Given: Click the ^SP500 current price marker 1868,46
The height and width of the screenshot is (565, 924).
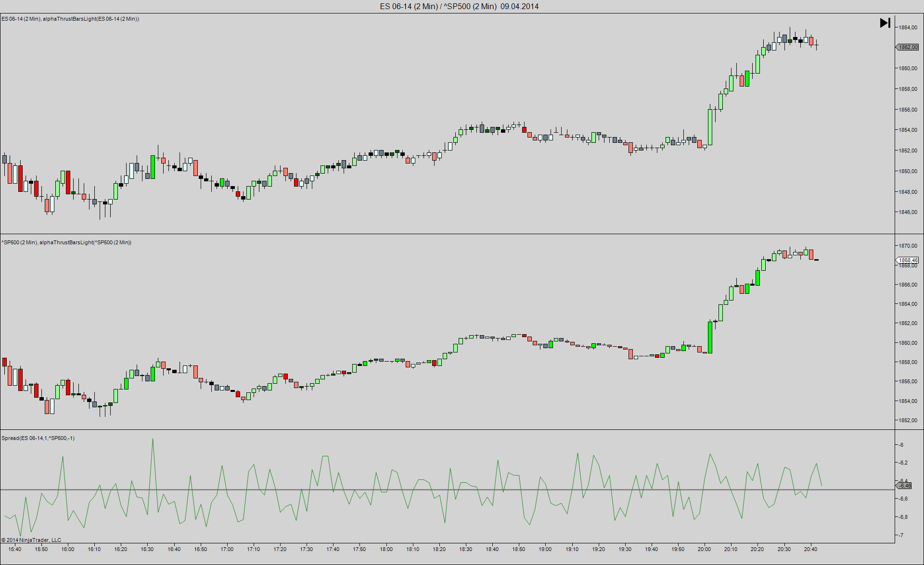Looking at the screenshot, I should (x=908, y=260).
